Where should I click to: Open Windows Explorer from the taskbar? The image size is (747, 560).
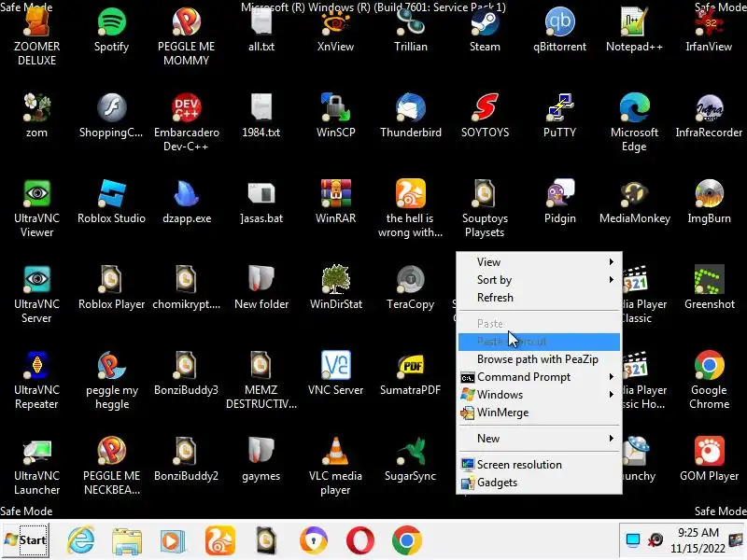pos(127,541)
